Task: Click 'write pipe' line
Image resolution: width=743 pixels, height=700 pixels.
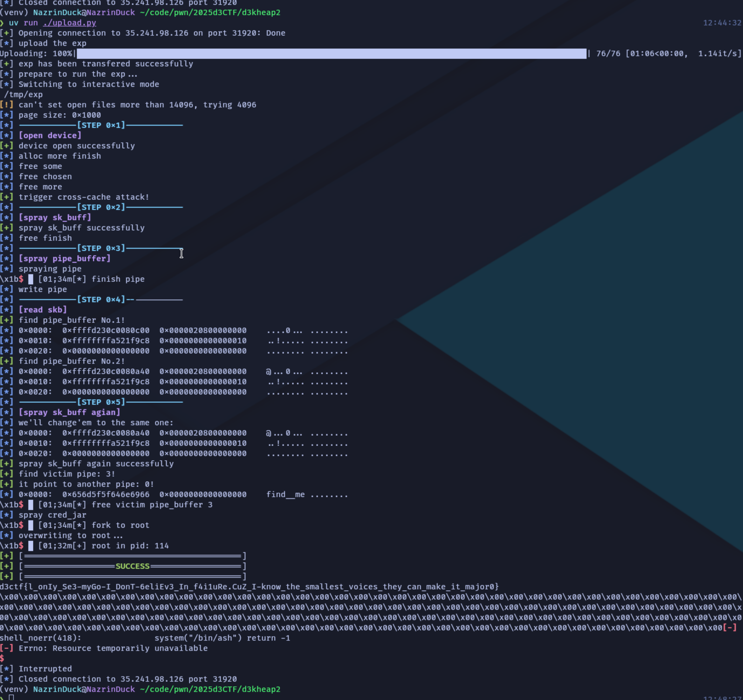Action: coord(43,290)
